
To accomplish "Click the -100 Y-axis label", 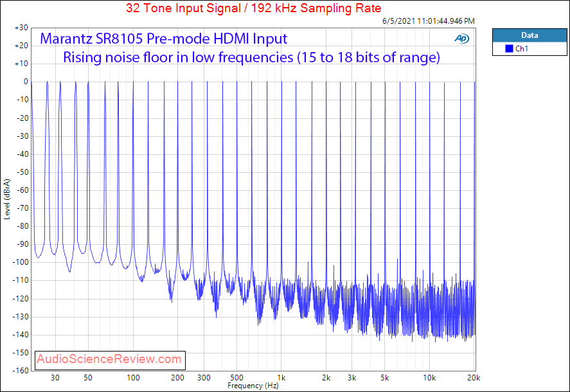I will pyautogui.click(x=21, y=262).
